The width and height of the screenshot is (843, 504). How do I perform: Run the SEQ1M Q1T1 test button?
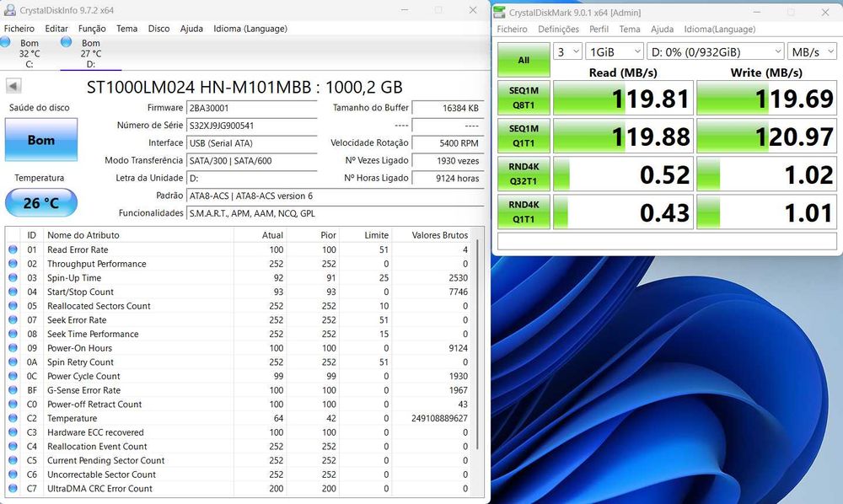tap(524, 136)
